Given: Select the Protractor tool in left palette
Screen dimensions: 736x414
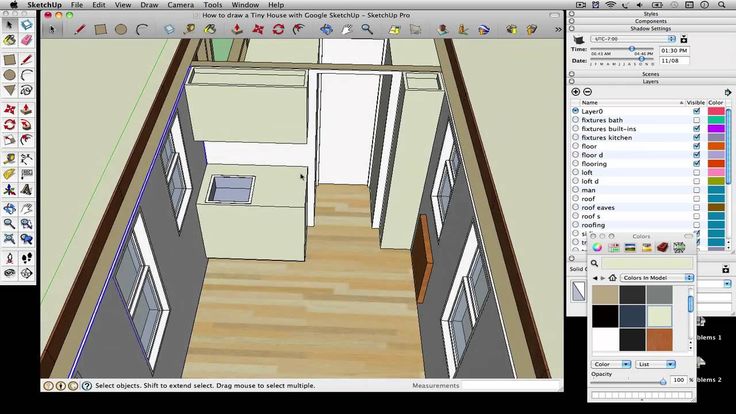Looking at the screenshot, I should coord(9,175).
